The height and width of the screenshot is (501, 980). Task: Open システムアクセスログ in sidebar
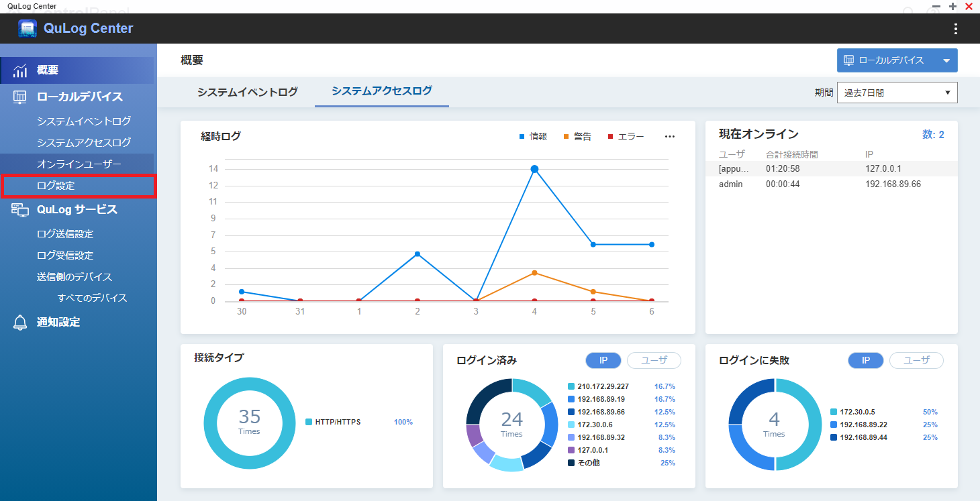click(x=84, y=143)
